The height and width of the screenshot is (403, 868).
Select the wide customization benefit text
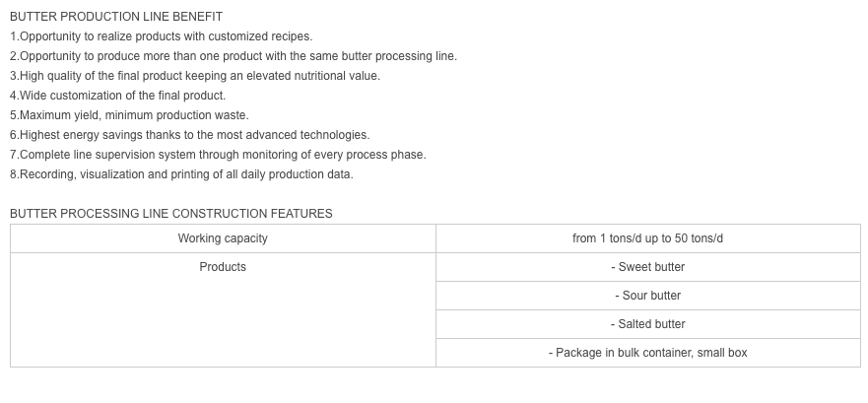click(x=118, y=96)
